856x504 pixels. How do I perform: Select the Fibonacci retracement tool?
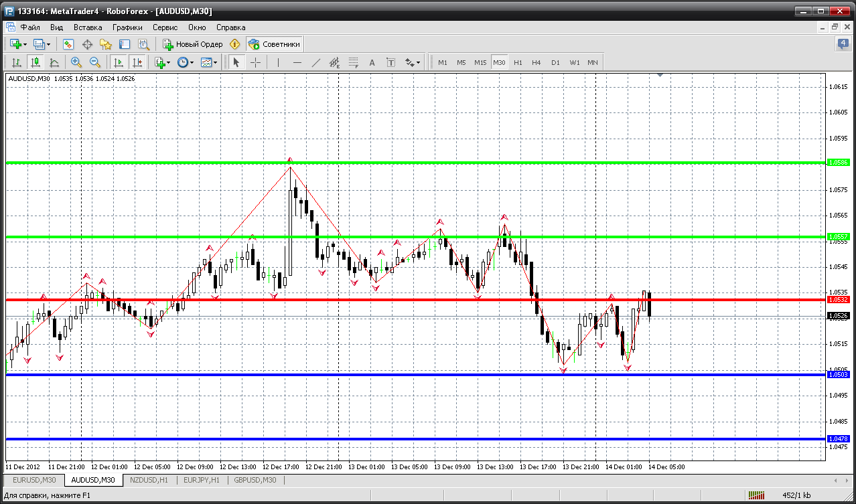click(x=354, y=62)
